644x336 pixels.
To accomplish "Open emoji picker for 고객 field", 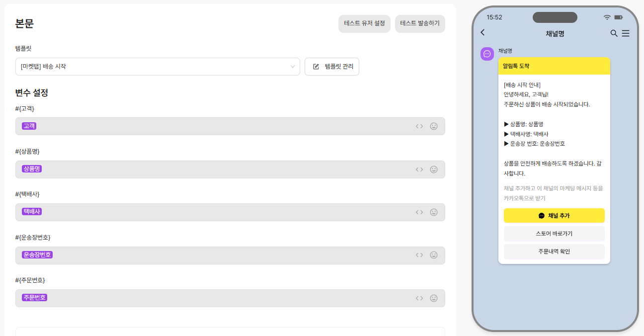I will (x=434, y=126).
